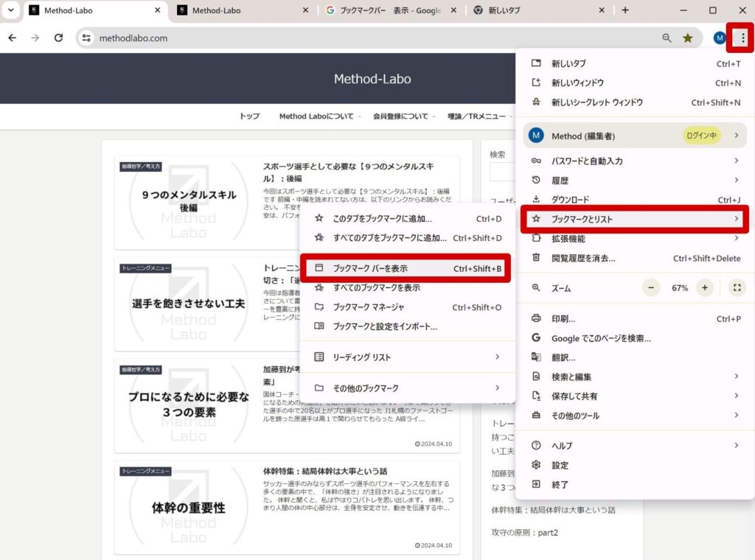Select すべてのブックマークを表示
The image size is (755, 560).
coord(407,287)
